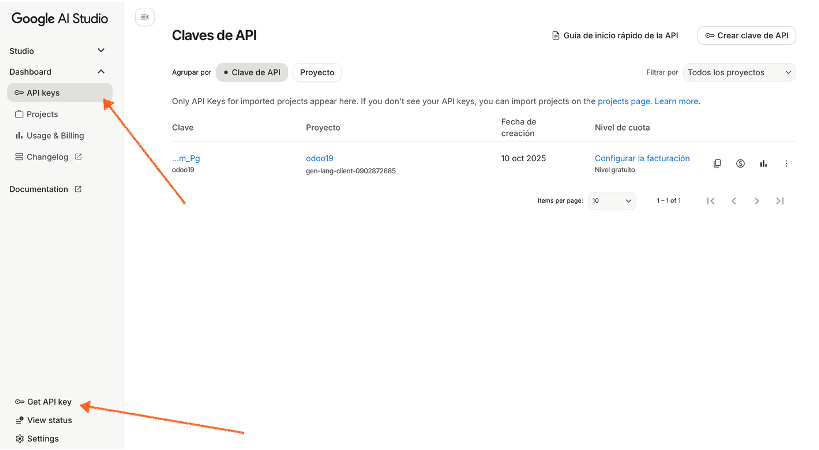Open the items per page dropdown
This screenshot has width=819, height=450.
tap(612, 200)
